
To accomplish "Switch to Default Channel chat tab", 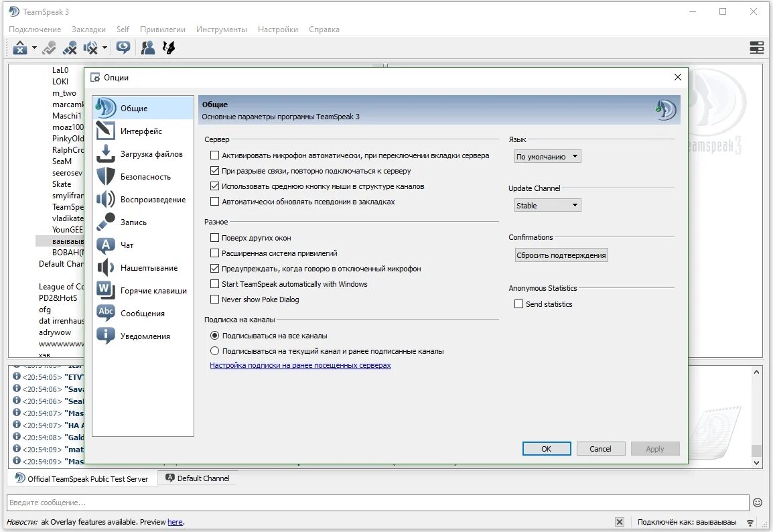I will (198, 478).
